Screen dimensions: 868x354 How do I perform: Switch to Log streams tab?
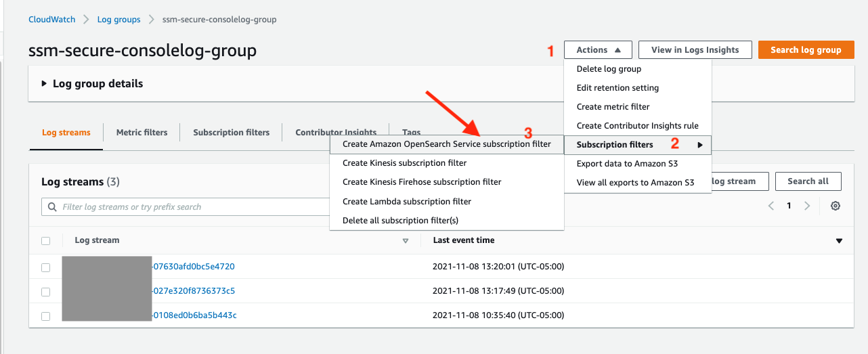tap(66, 133)
